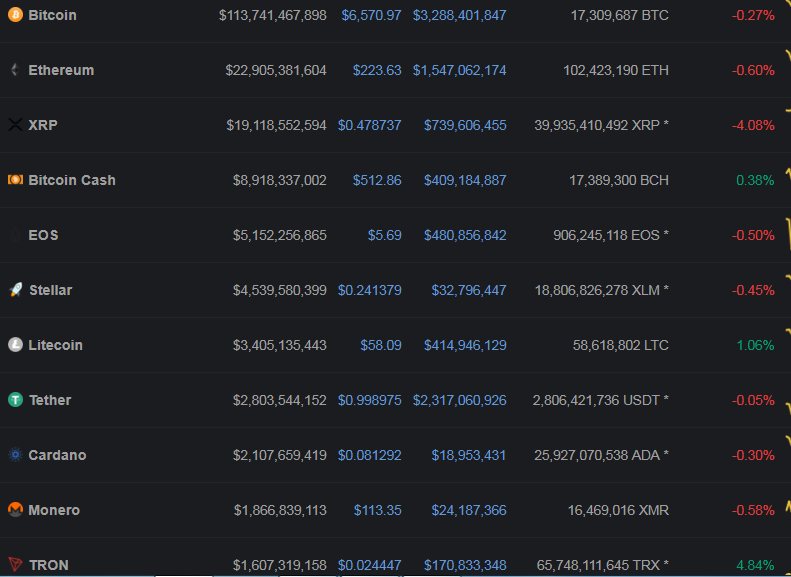Click TRON price $0.024447

coord(370,565)
